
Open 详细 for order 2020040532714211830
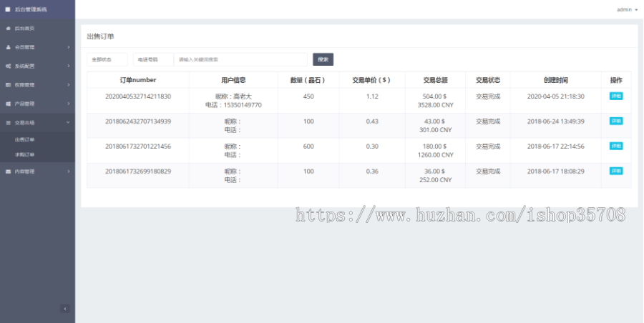616,96
